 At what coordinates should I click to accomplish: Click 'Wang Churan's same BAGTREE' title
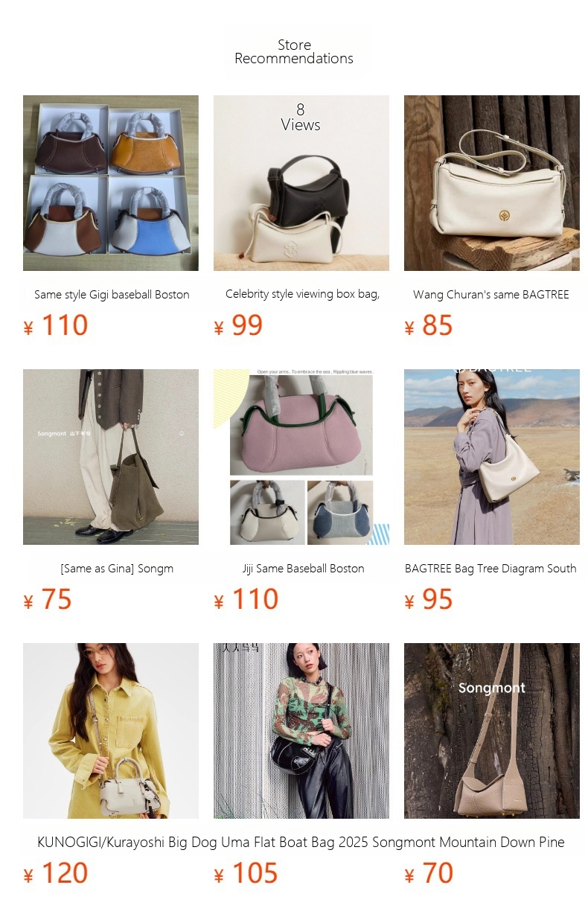(491, 295)
